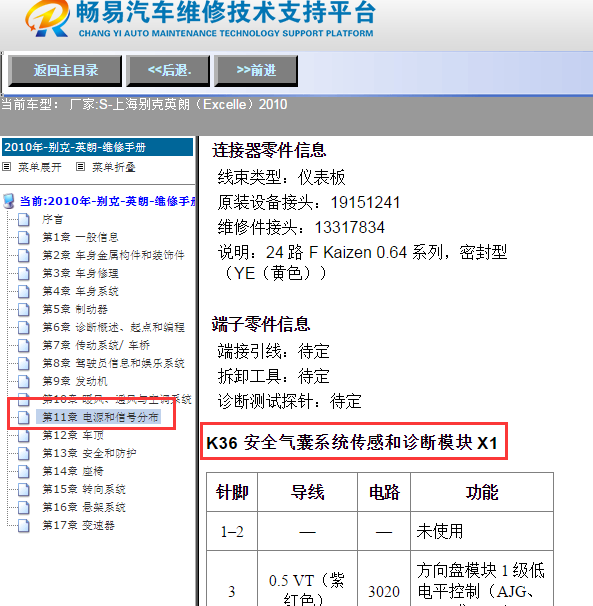Click the page icon next to 序言
The width and height of the screenshot is (593, 606).
(x=24, y=220)
